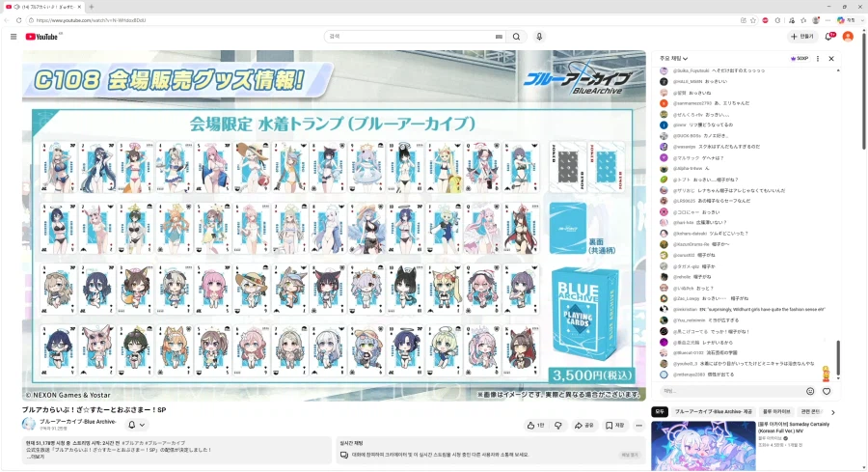Click chat message from @HALE_MS8N
868x472 pixels.
pos(700,81)
